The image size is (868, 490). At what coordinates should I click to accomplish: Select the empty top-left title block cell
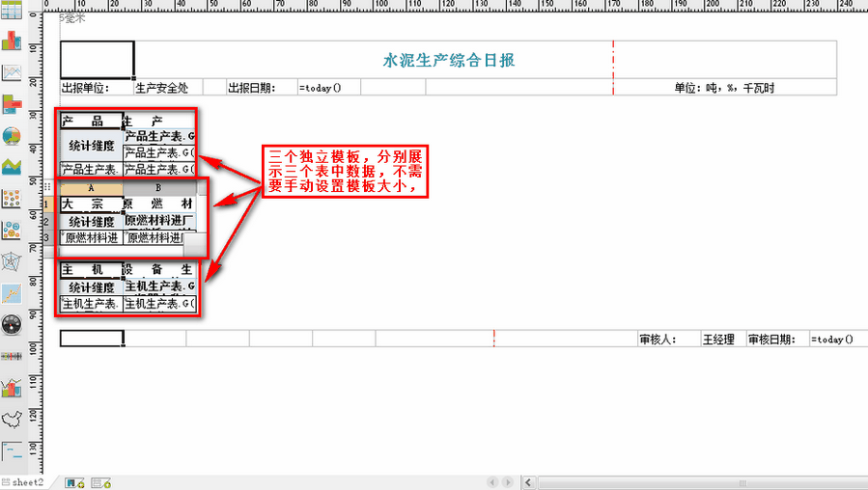[97, 60]
